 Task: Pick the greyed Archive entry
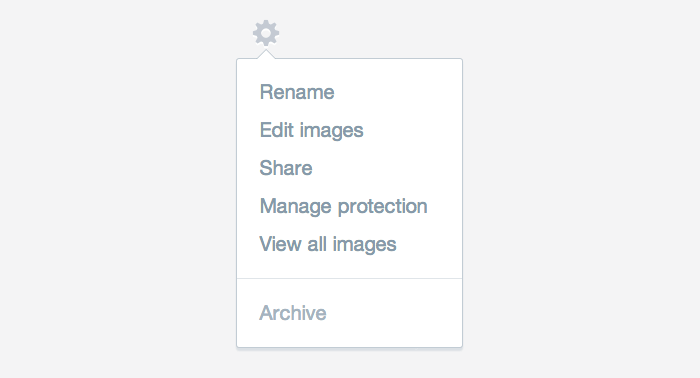click(293, 313)
